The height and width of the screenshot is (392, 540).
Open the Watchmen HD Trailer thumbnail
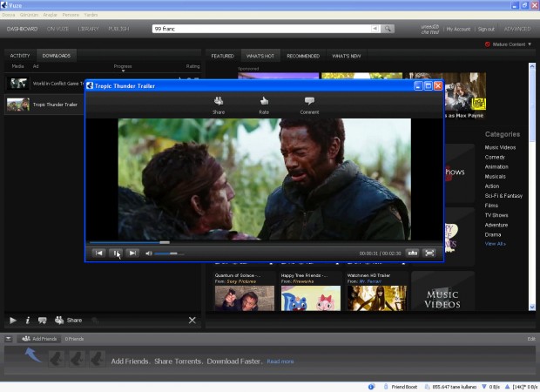[x=377, y=298]
